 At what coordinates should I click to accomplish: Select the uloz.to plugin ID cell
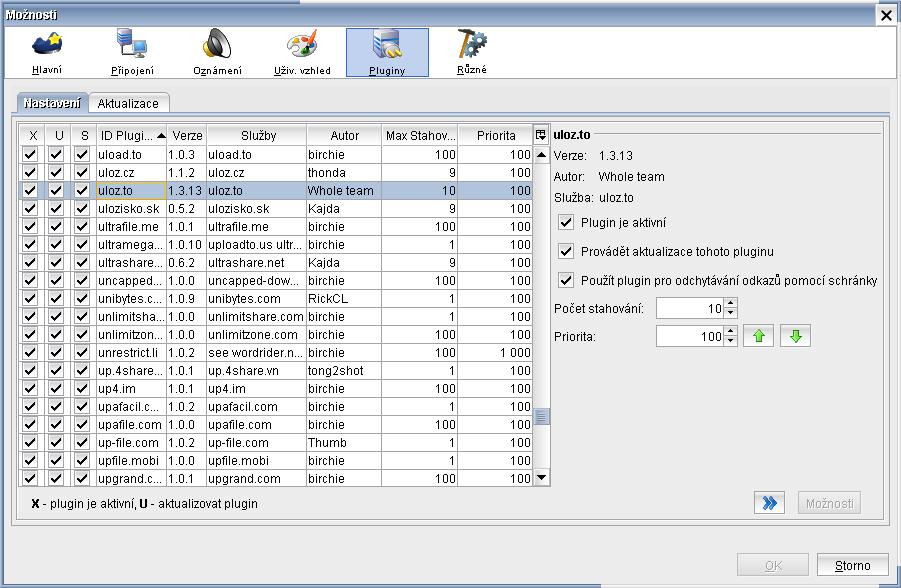pyautogui.click(x=132, y=190)
